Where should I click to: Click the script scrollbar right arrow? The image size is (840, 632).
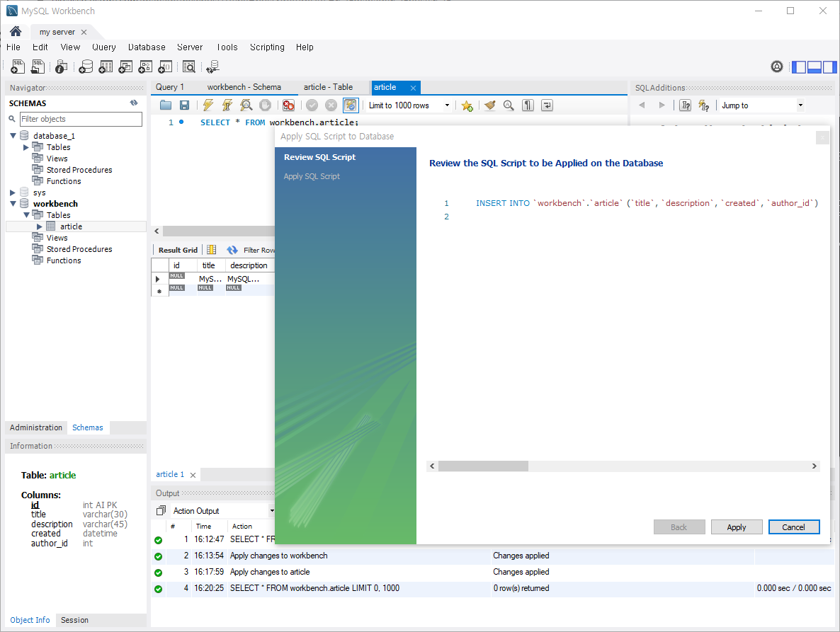tap(815, 466)
